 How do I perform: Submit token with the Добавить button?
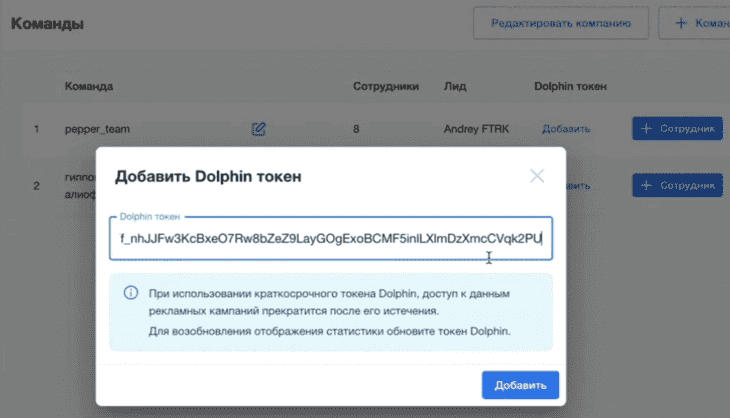tap(520, 385)
